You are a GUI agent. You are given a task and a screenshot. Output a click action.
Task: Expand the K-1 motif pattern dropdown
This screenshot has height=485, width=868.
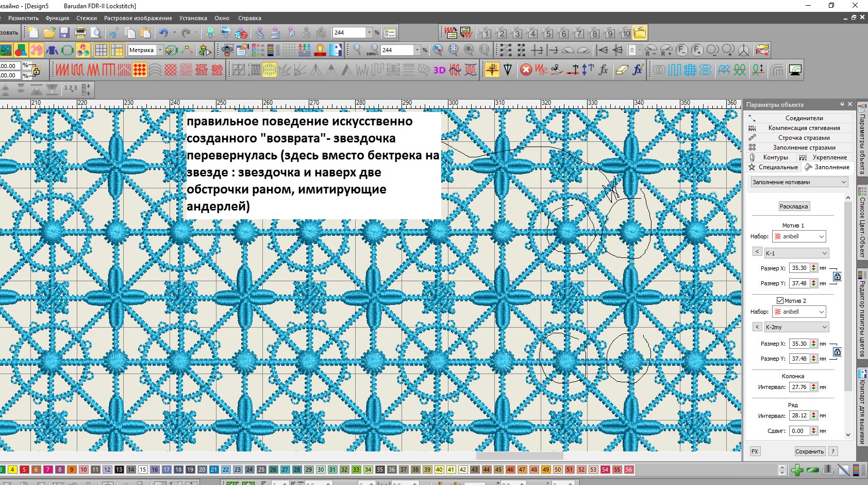coord(824,253)
